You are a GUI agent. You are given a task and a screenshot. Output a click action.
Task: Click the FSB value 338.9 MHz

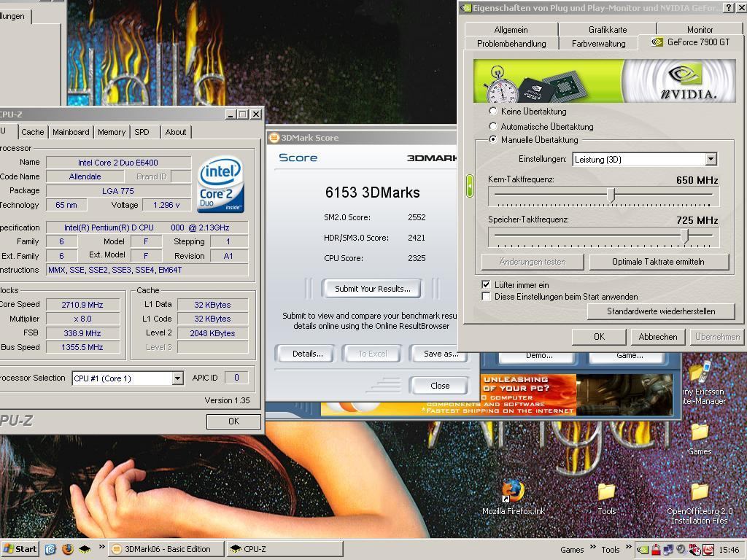(x=82, y=333)
